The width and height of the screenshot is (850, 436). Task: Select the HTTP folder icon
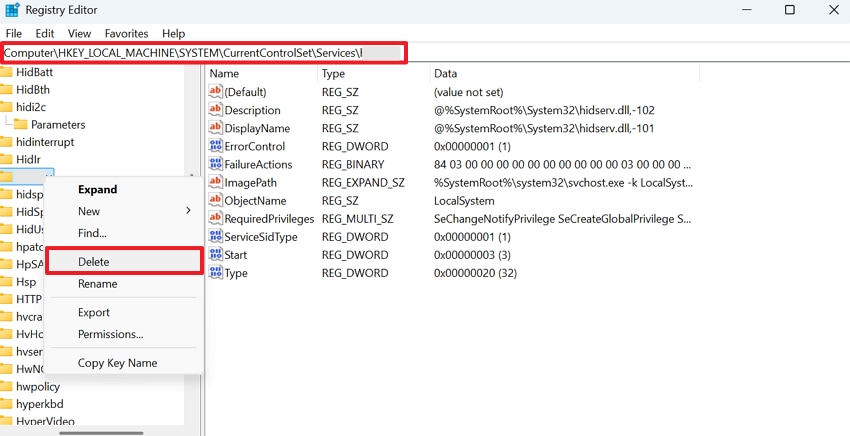point(6,299)
